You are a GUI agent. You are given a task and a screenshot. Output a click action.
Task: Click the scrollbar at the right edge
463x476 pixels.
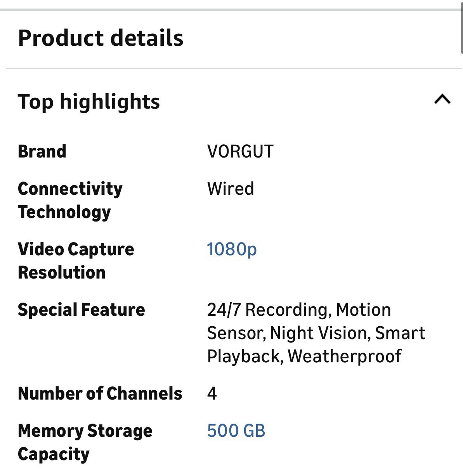tap(461, 27)
